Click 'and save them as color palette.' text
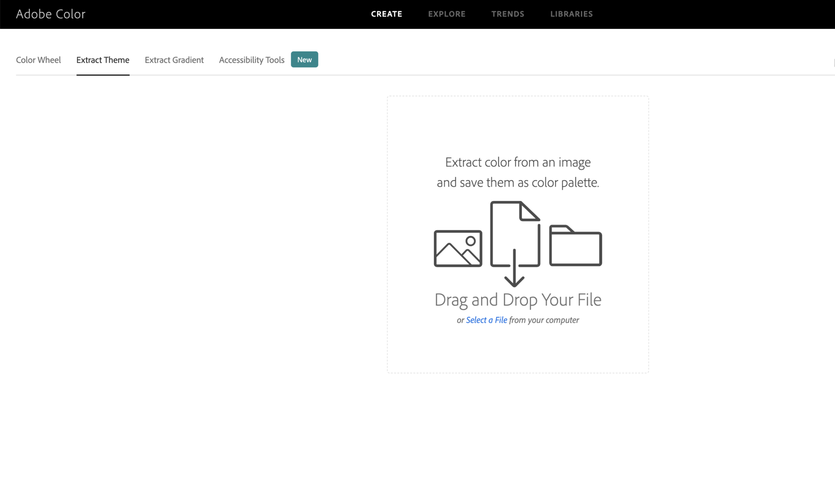This screenshot has width=835, height=504. (x=518, y=183)
